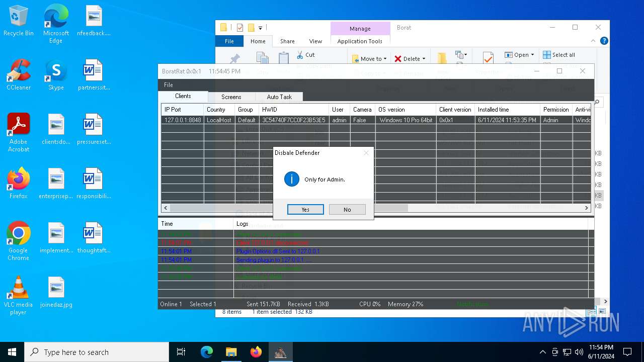This screenshot has width=644, height=362.
Task: Open Explorer Share ribbon tab
Action: click(287, 41)
